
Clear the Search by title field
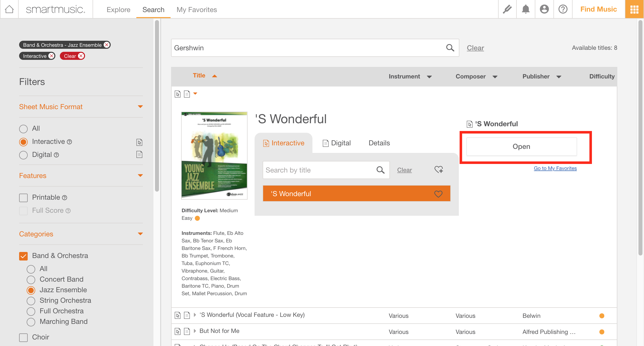[x=405, y=170]
